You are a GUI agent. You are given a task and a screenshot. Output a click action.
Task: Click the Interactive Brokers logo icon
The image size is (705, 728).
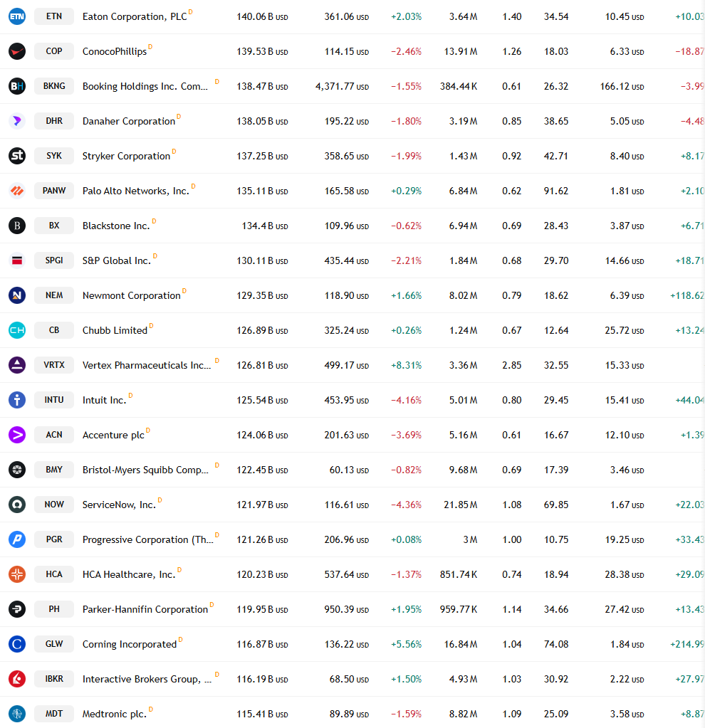click(17, 679)
